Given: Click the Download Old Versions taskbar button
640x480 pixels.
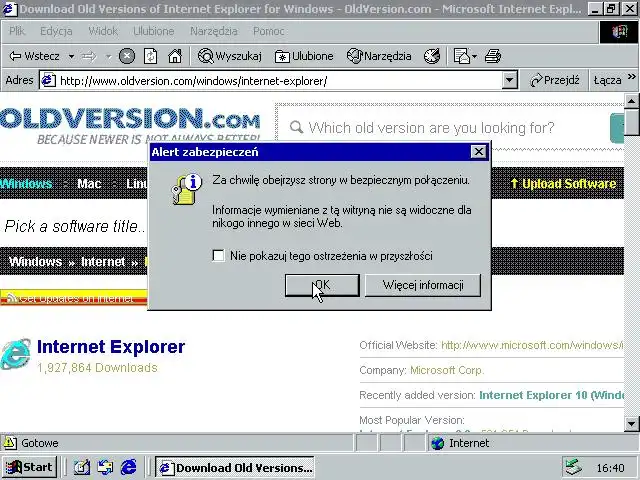Looking at the screenshot, I should pyautogui.click(x=235, y=467).
